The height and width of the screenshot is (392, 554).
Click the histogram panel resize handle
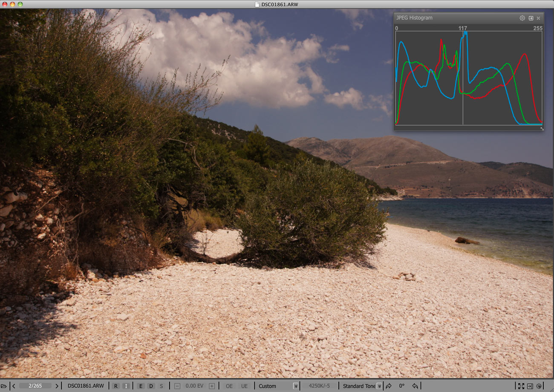(542, 129)
